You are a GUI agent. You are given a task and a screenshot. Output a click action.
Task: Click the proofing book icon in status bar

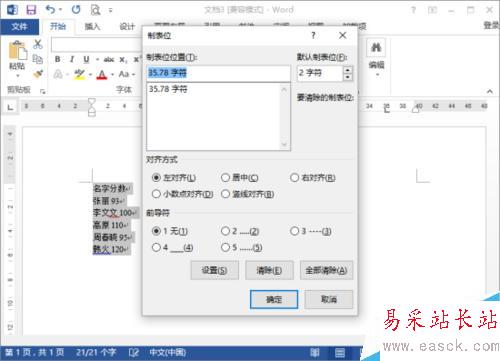134,352
